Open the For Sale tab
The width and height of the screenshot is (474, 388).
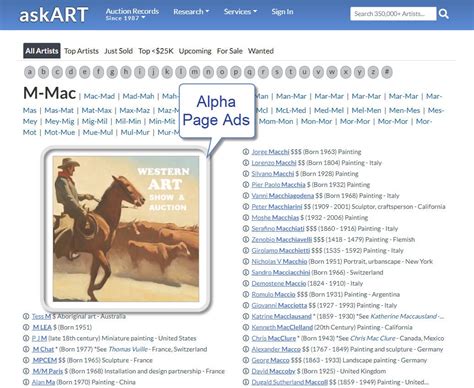click(x=230, y=51)
